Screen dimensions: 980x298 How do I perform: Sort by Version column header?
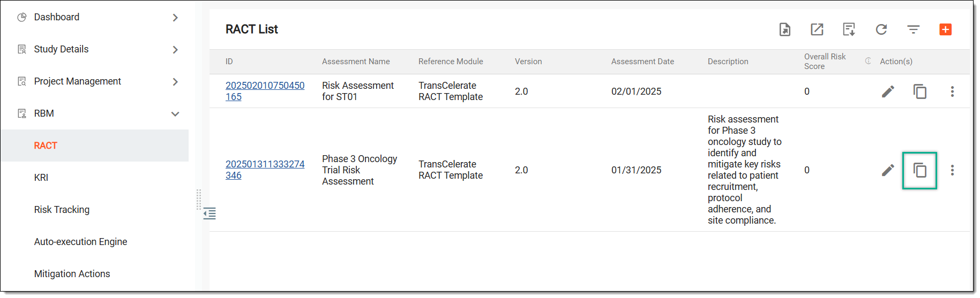pyautogui.click(x=528, y=62)
